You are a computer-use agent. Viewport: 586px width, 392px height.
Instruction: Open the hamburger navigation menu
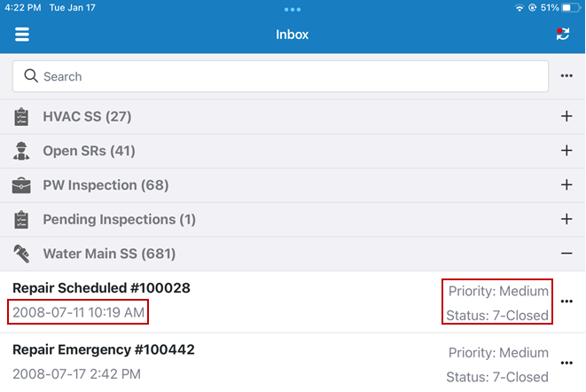pyautogui.click(x=22, y=35)
